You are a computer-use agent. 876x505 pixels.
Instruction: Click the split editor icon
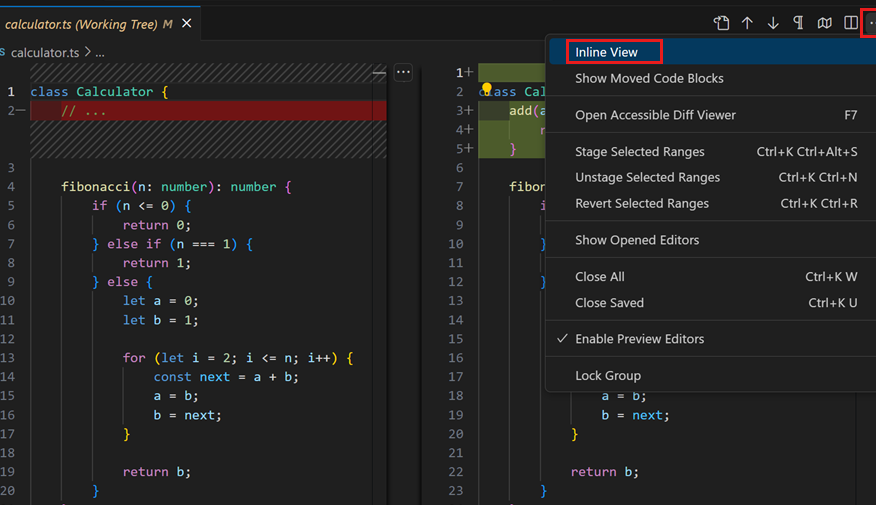pos(851,23)
